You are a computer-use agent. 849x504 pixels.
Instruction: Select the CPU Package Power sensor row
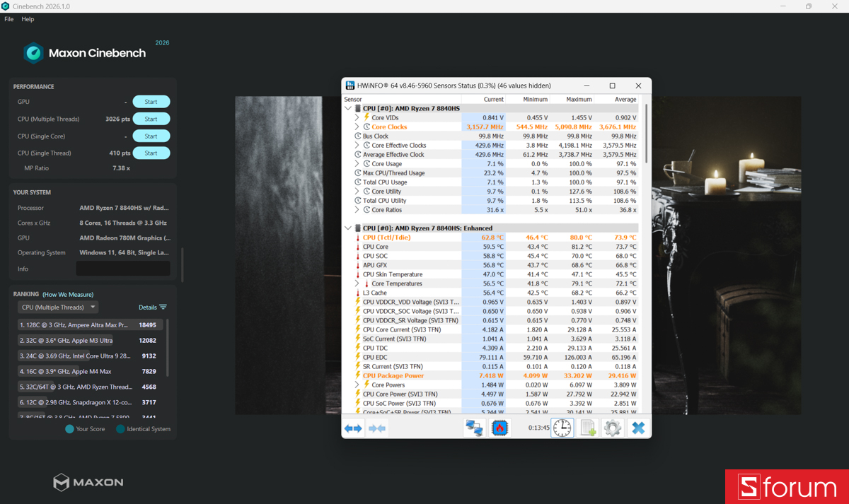496,375
